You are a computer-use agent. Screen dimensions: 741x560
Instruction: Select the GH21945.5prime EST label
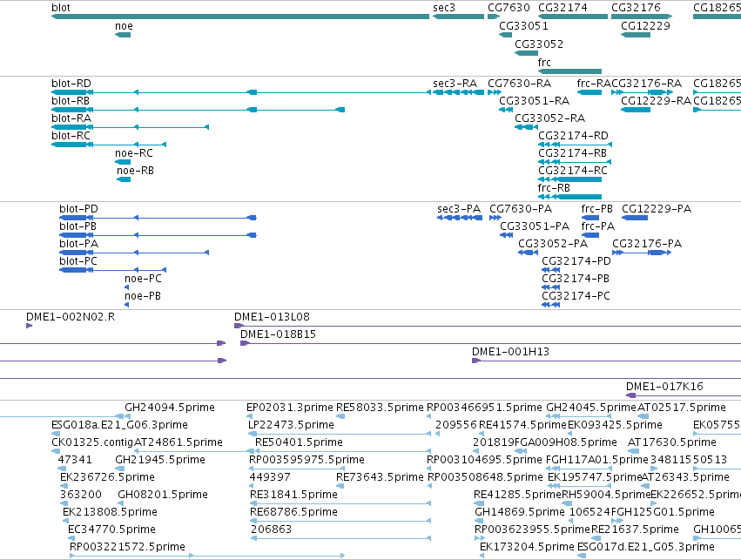pyautogui.click(x=160, y=461)
